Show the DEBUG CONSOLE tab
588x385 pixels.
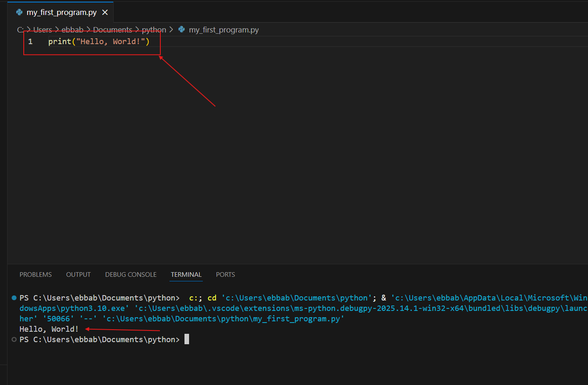click(x=131, y=275)
